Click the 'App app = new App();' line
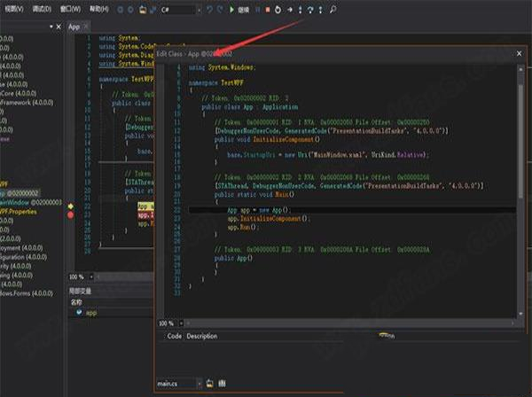532x397 pixels. coord(259,210)
